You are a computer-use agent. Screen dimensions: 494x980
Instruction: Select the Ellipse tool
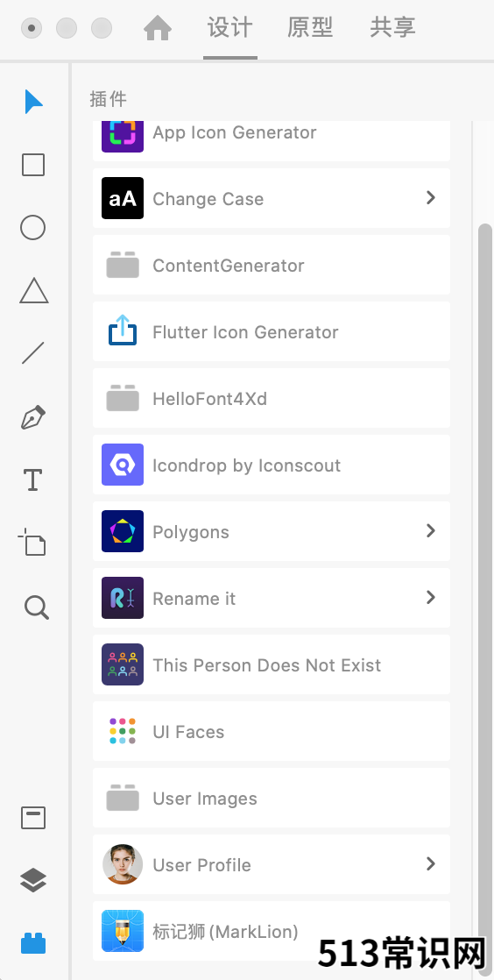(33, 228)
